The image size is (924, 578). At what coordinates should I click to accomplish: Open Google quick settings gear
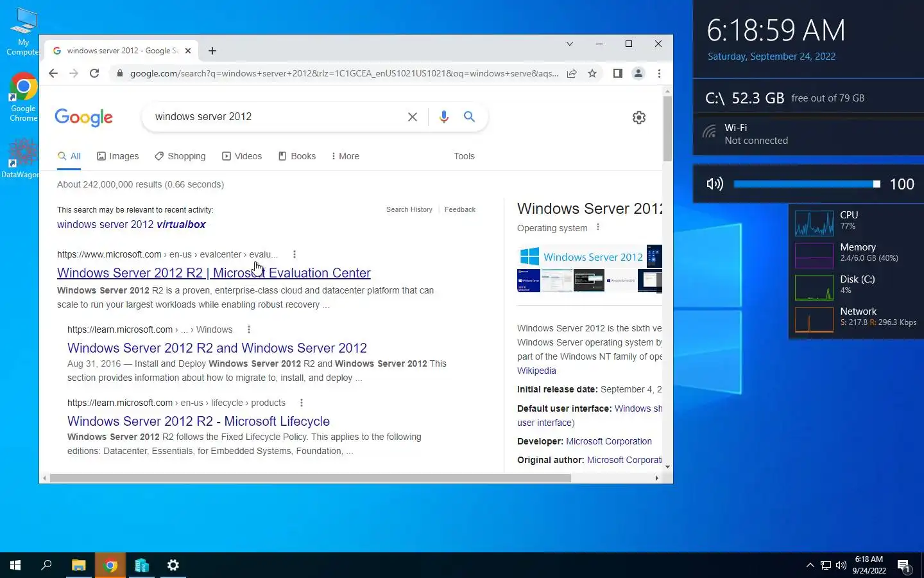click(x=639, y=118)
